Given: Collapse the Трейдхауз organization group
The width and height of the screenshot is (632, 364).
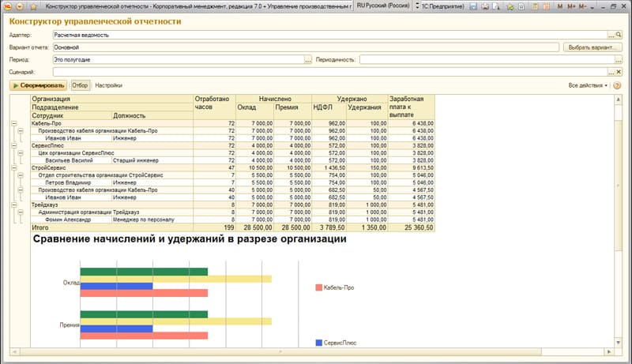Looking at the screenshot, I should pos(14,205).
